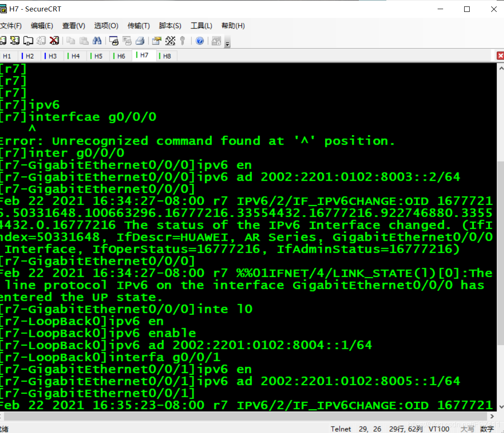504x433 pixels.
Task: Click the Connect in Tab icon
Action: pyautogui.click(x=28, y=41)
